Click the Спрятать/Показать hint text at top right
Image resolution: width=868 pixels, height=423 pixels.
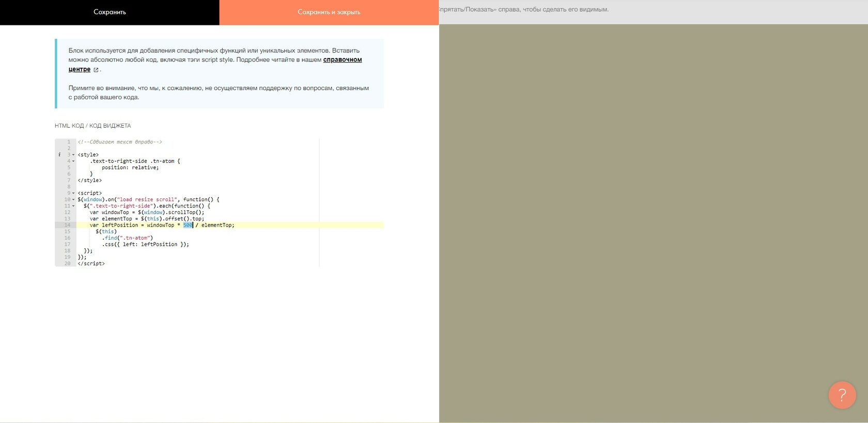click(x=524, y=9)
